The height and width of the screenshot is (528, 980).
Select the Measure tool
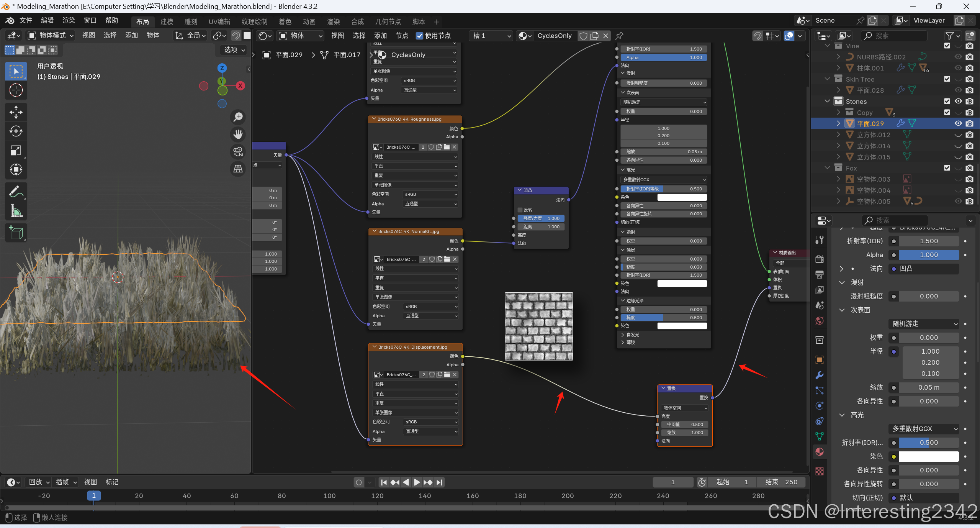[16, 210]
